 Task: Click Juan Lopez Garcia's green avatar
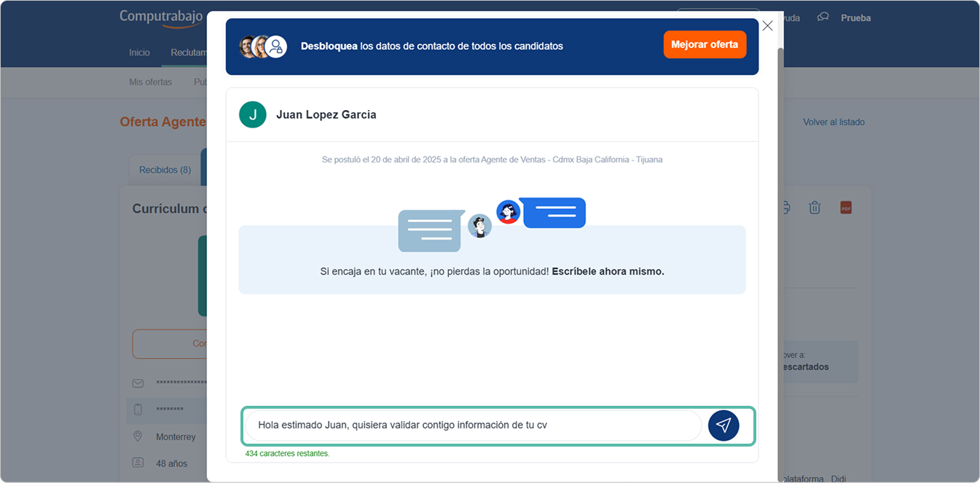click(253, 114)
